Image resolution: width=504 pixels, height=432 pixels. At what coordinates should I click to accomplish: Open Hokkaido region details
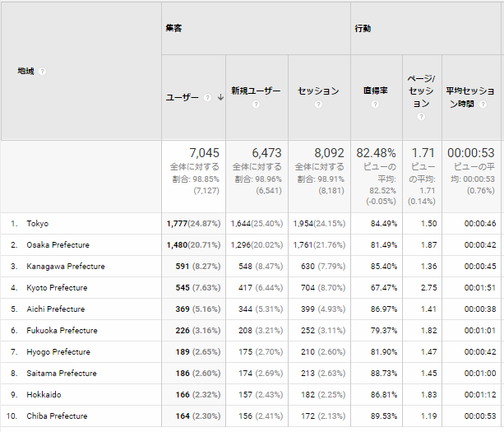44,395
